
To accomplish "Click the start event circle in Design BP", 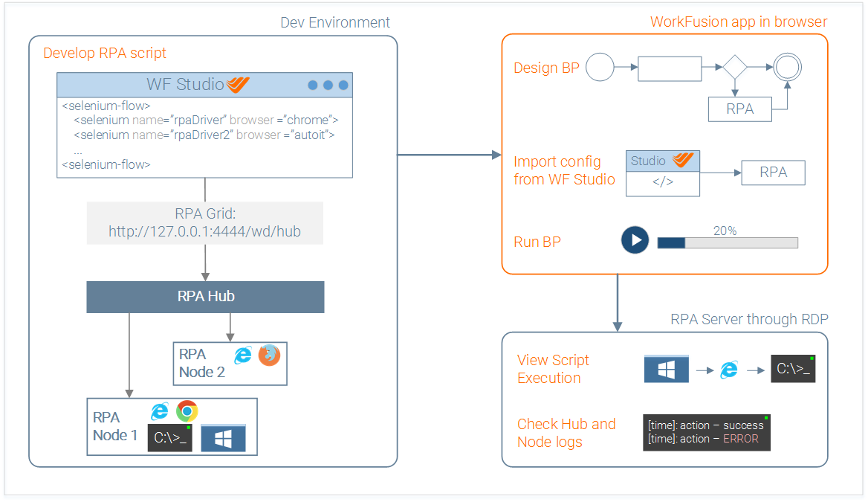I will [x=600, y=68].
